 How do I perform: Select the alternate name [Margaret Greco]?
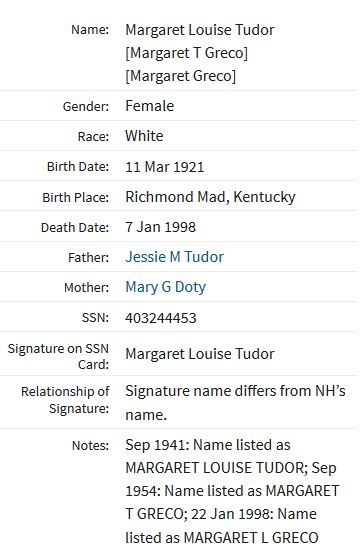[x=180, y=76]
